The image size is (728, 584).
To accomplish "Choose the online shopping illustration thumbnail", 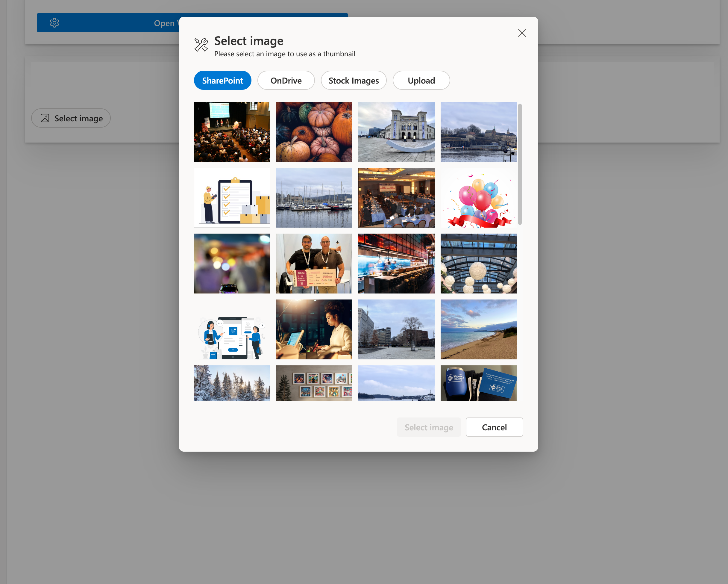I will tap(232, 329).
